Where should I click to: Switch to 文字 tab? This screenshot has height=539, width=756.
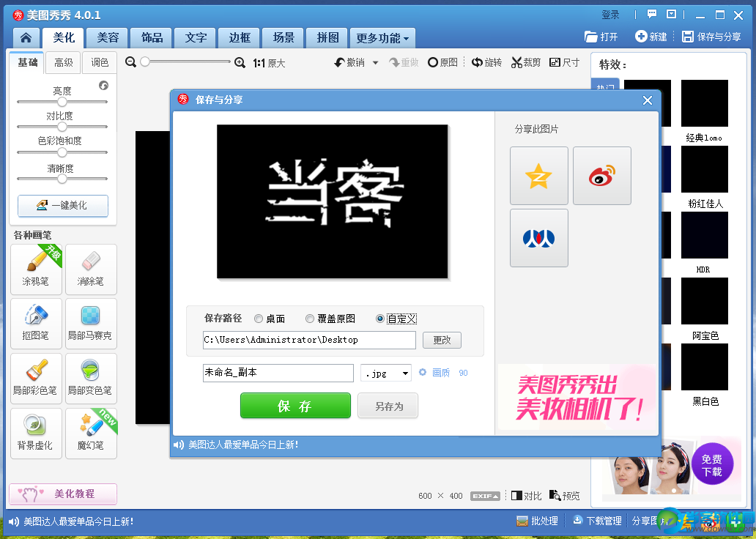click(196, 38)
